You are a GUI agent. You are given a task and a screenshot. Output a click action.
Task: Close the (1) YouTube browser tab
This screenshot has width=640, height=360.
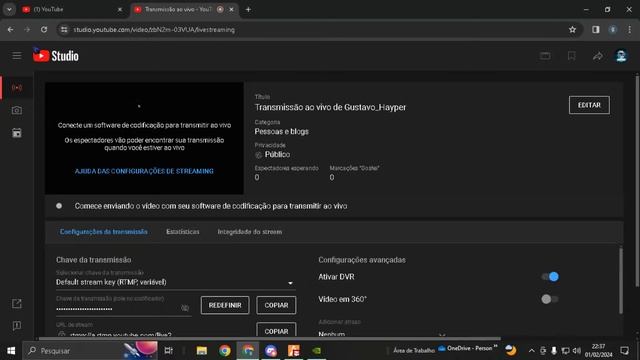(120, 9)
